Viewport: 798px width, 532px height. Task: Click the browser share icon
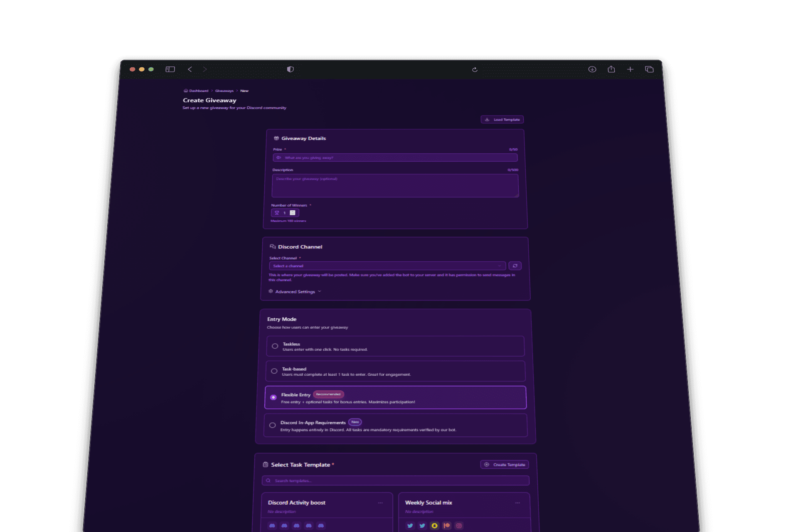point(611,69)
